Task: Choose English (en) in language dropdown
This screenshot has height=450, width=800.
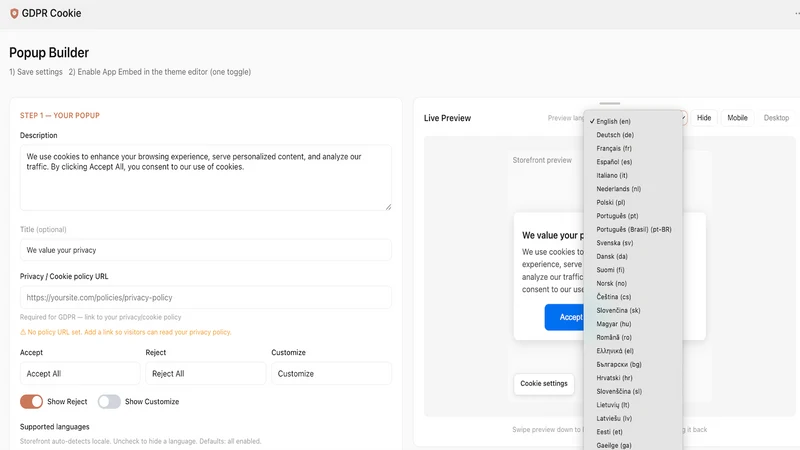Action: point(633,121)
